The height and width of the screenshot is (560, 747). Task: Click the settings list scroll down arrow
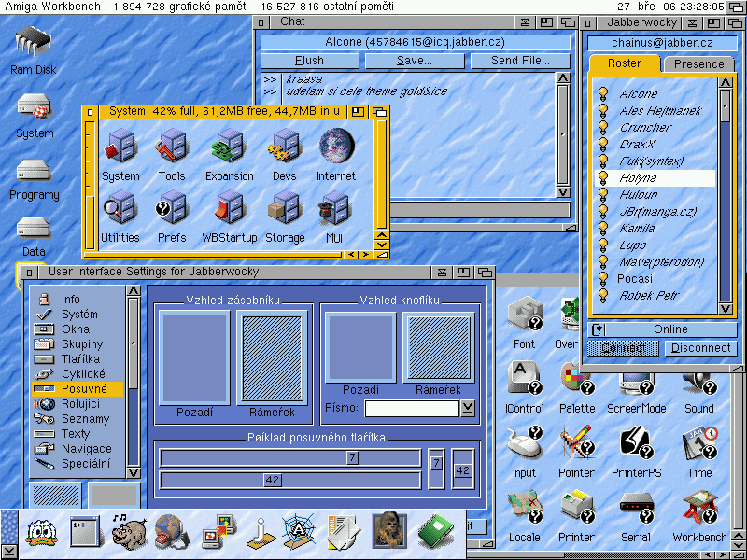tap(134, 473)
